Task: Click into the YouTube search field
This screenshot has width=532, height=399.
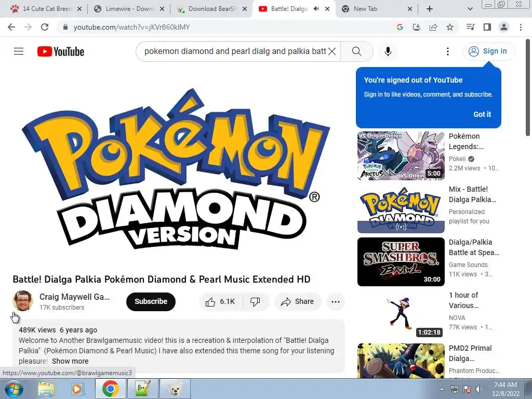Action: 235,51
